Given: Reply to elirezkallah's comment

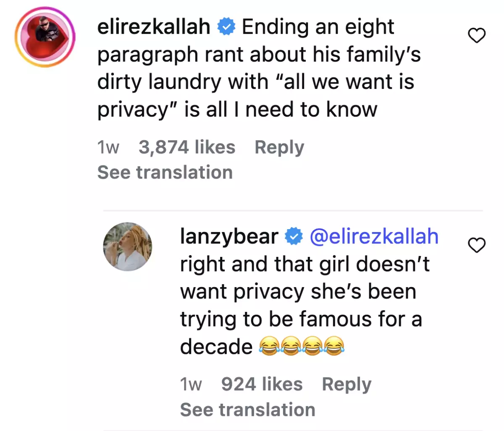Looking at the screenshot, I should (279, 147).
